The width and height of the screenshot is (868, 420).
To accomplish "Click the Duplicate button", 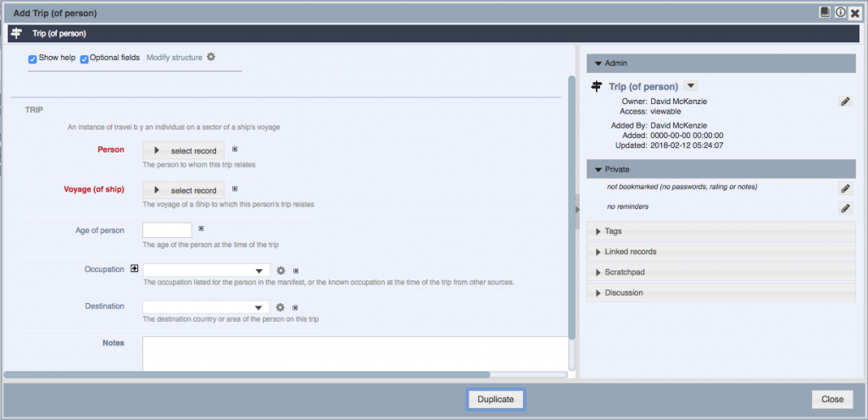I will 495,399.
